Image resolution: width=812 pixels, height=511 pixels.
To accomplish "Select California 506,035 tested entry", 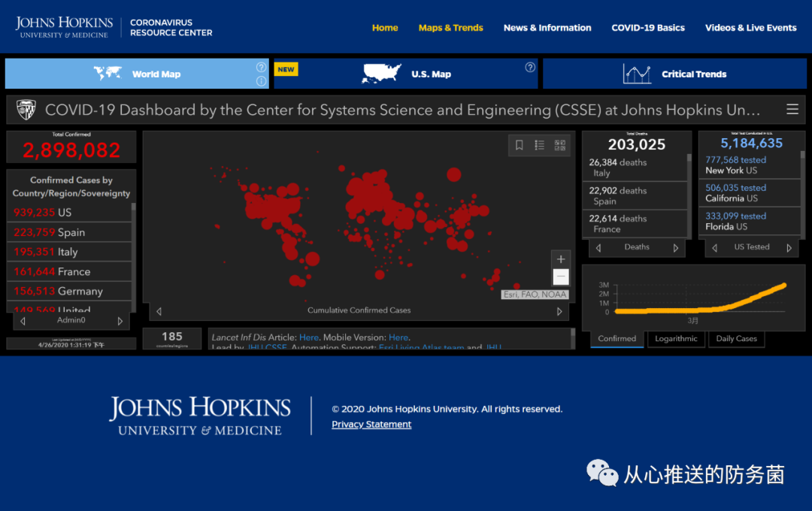I will (750, 193).
